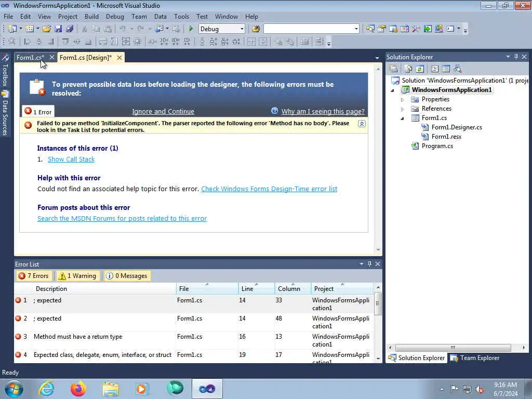
Task: Open the Tools menu
Action: (181, 16)
